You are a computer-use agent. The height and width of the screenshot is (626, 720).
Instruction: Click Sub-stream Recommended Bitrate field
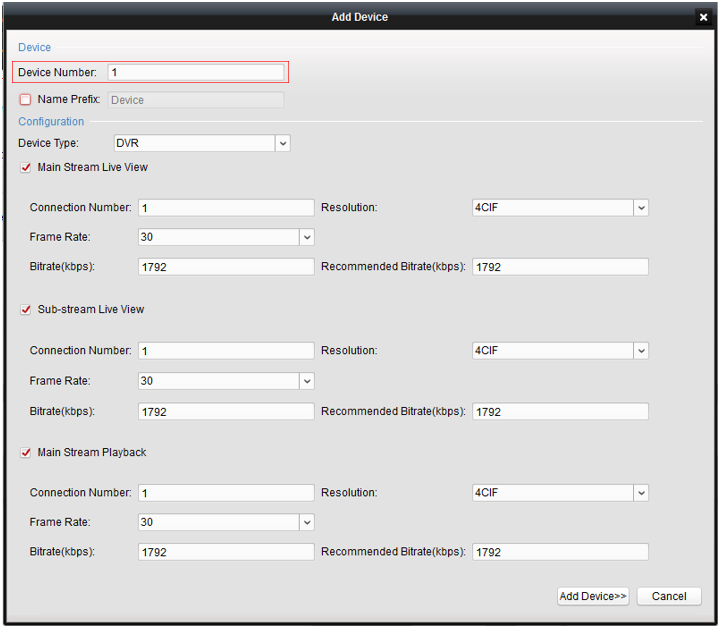tap(560, 411)
